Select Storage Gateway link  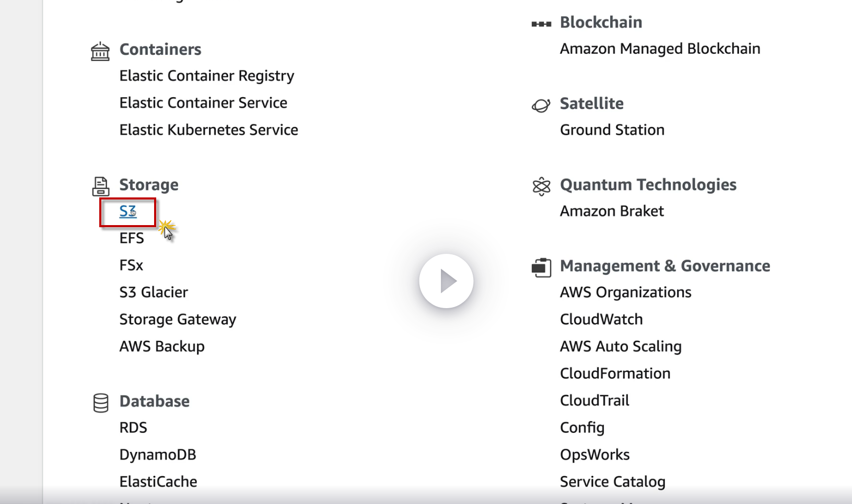pos(178,320)
